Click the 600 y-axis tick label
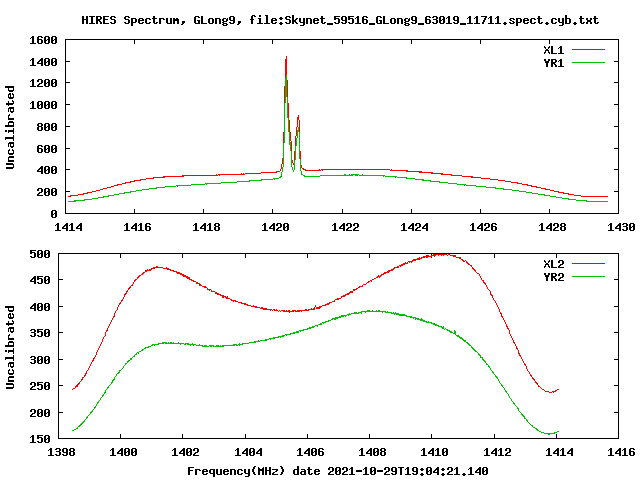 coord(47,149)
